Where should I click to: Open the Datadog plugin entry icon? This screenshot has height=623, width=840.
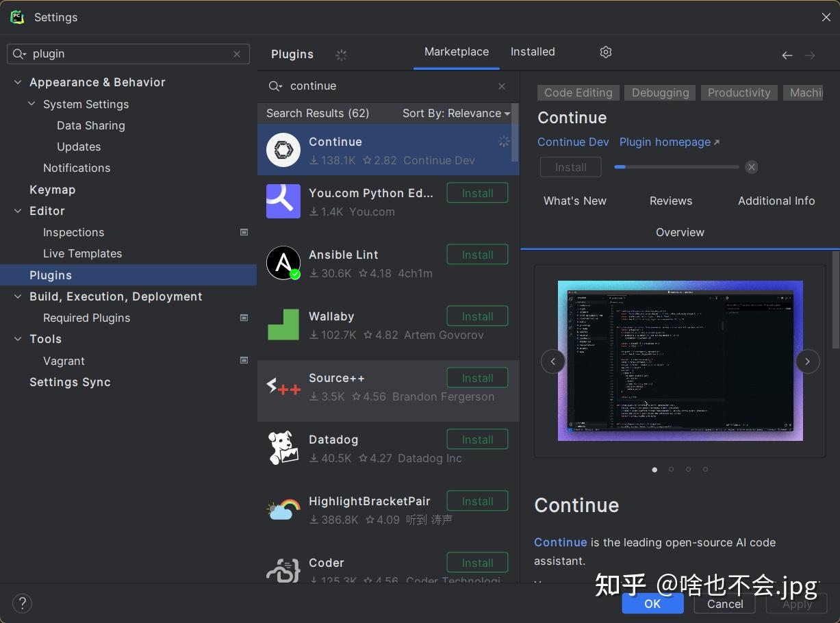[283, 448]
